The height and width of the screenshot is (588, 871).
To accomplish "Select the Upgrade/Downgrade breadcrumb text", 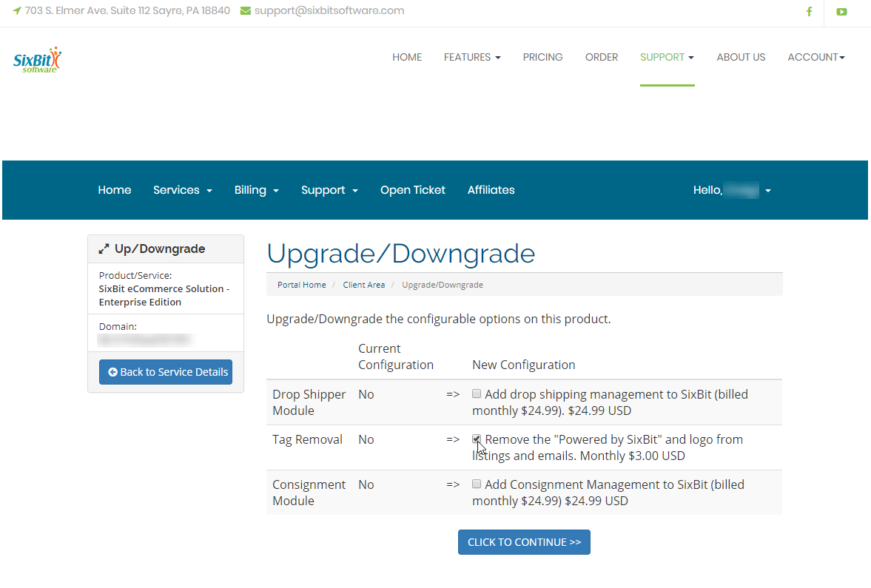I will (443, 285).
